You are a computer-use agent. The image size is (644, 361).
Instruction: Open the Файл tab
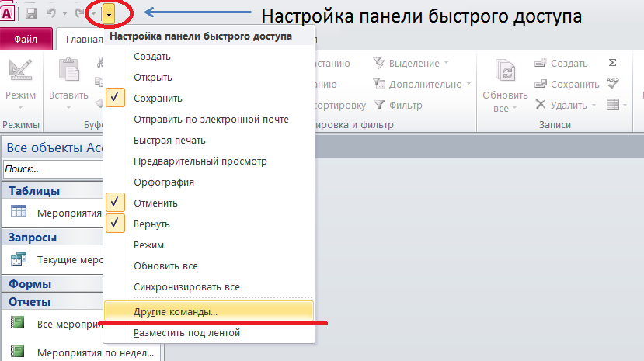click(26, 37)
